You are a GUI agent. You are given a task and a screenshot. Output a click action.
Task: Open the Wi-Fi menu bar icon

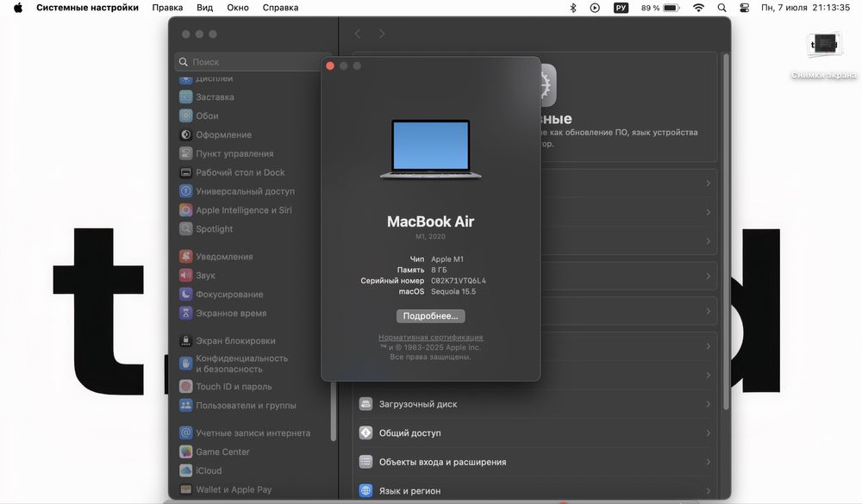[698, 8]
